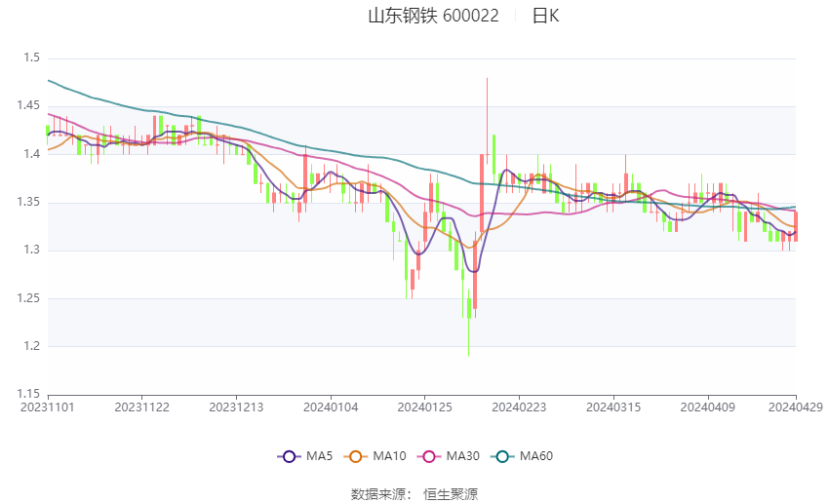Toggle the MA30 legend series

449,456
